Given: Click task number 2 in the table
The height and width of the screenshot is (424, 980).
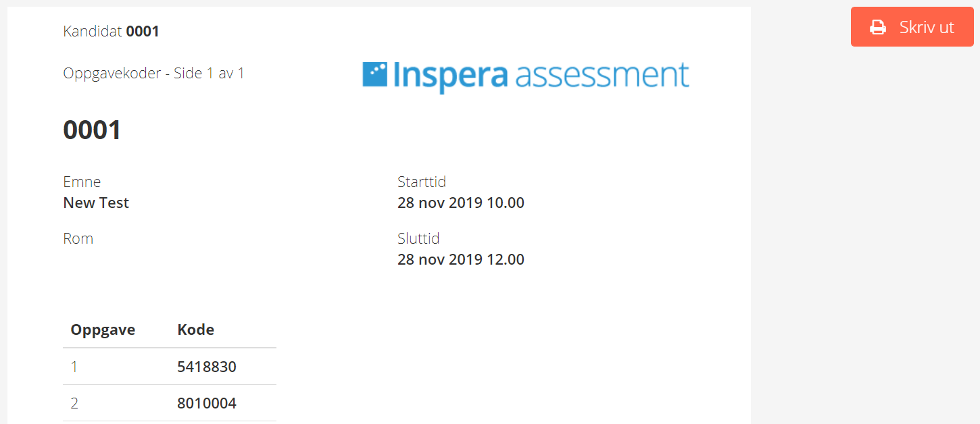Looking at the screenshot, I should tap(74, 403).
